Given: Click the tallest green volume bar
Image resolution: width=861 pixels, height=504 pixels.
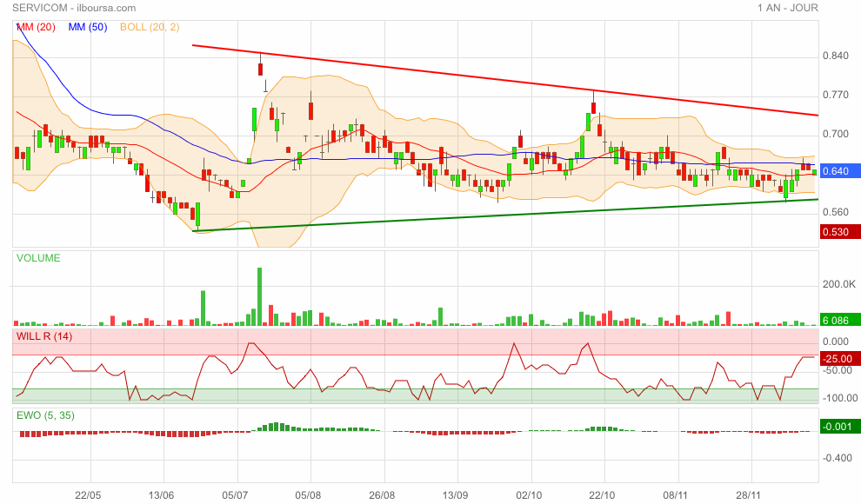Looking at the screenshot, I should 260,296.
